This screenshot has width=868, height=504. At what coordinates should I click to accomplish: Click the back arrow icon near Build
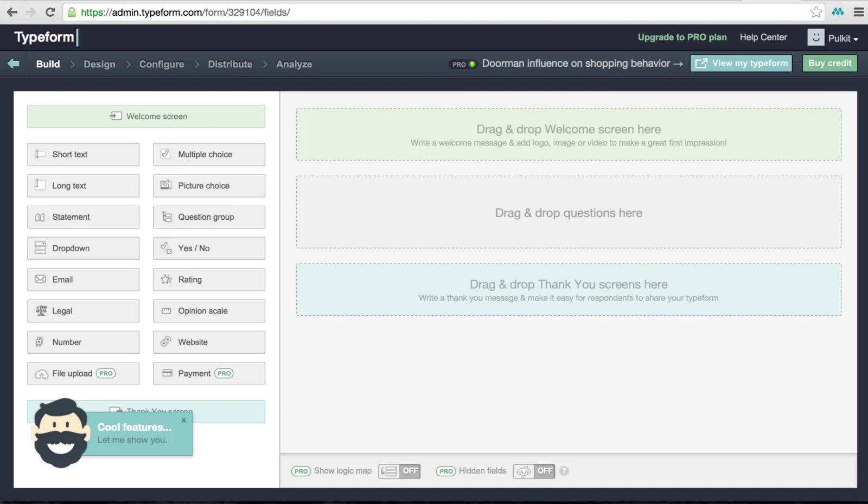[14, 63]
